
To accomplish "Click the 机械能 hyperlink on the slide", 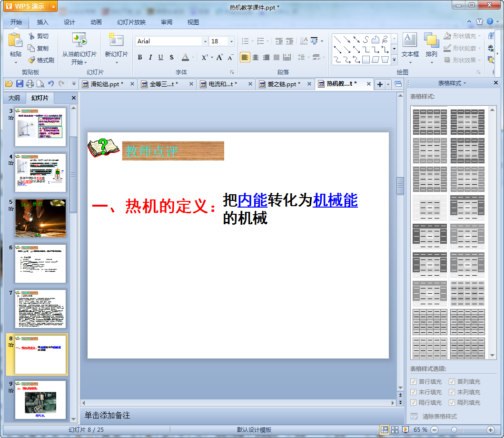I will [x=335, y=200].
